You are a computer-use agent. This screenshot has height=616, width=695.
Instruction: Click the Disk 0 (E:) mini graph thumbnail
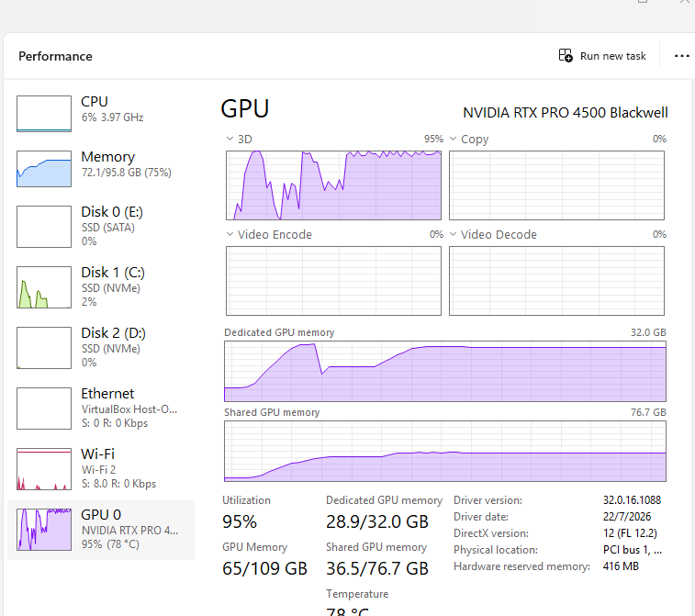coord(44,227)
